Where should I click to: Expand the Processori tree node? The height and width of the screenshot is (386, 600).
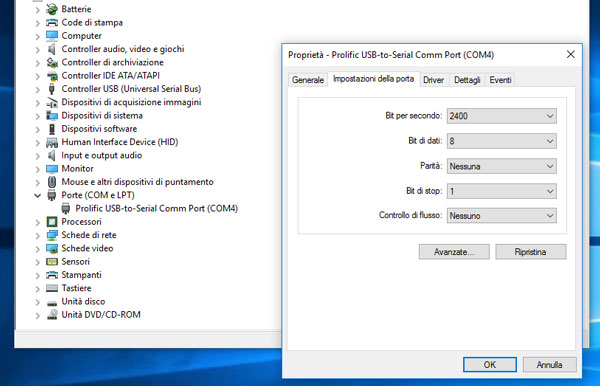pyautogui.click(x=38, y=222)
